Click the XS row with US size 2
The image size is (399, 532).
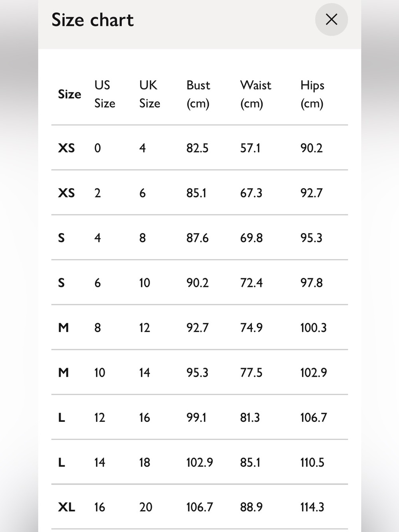199,193
